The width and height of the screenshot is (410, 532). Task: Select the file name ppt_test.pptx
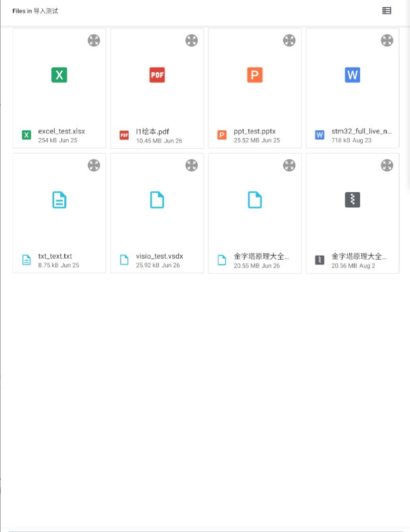coord(254,131)
